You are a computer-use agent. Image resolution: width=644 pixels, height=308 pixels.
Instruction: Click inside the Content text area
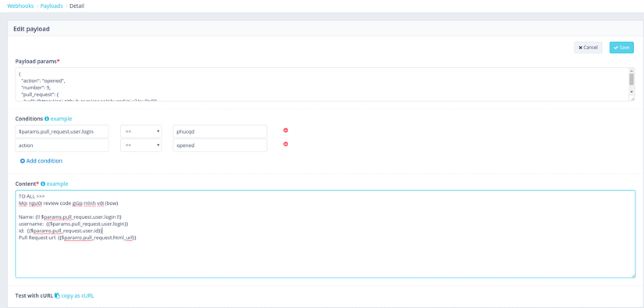click(x=326, y=234)
